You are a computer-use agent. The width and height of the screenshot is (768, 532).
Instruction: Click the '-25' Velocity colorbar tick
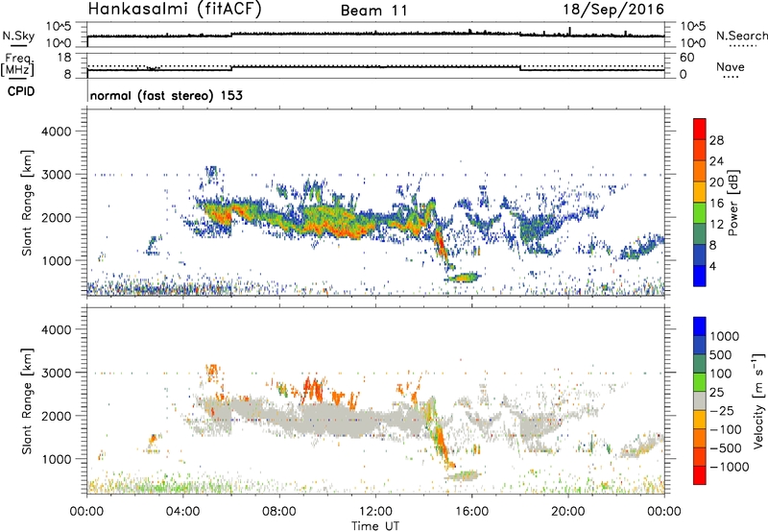point(722,410)
